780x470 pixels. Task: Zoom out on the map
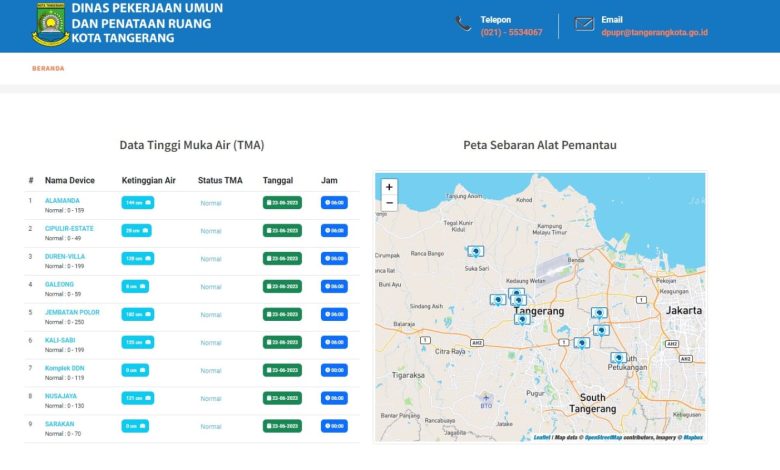389,203
